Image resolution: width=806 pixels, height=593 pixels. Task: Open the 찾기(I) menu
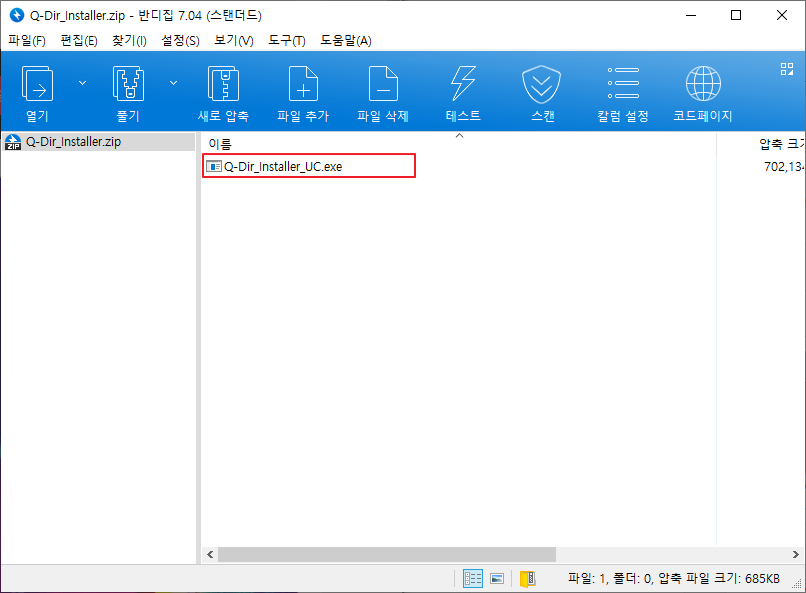pyautogui.click(x=130, y=41)
